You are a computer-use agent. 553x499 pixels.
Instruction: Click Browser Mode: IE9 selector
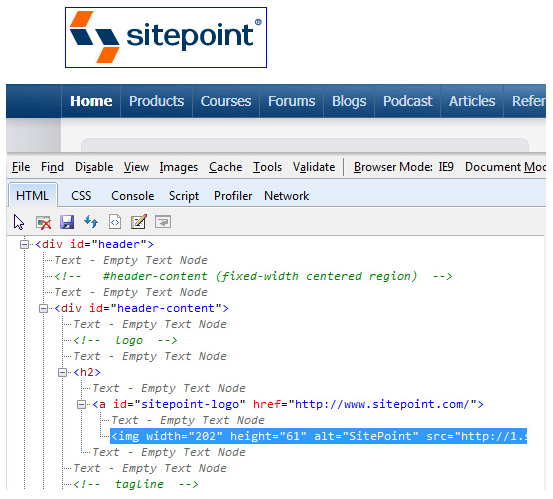click(403, 167)
